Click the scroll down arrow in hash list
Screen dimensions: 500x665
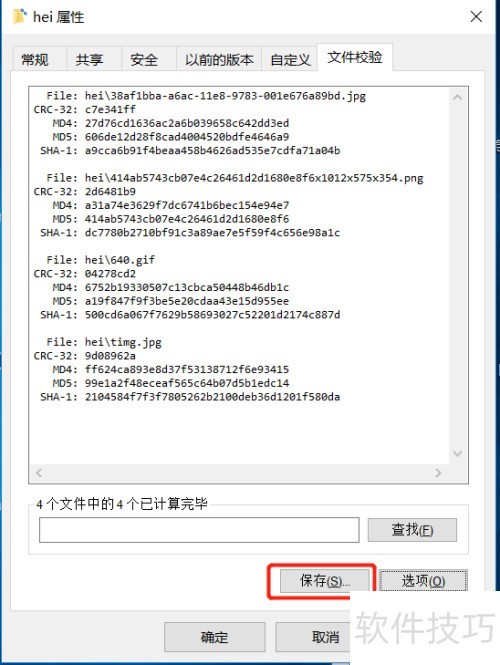click(x=458, y=453)
